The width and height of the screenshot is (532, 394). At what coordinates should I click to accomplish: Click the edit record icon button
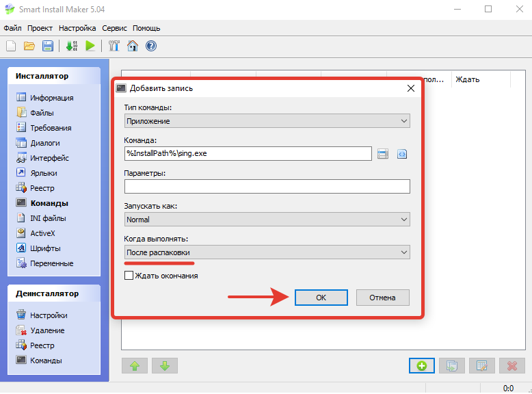[482, 366]
